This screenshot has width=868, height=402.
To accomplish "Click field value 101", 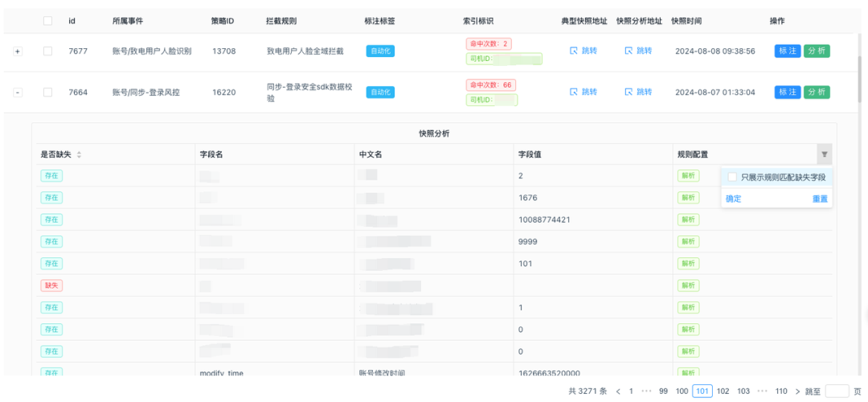I will coord(526,264).
